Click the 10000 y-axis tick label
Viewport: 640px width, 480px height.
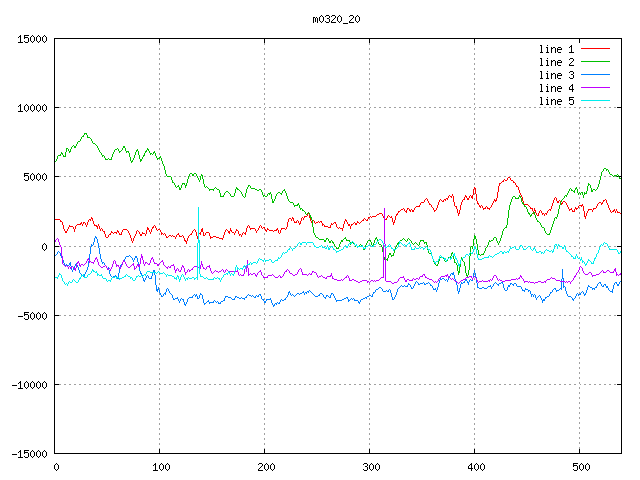(31, 108)
